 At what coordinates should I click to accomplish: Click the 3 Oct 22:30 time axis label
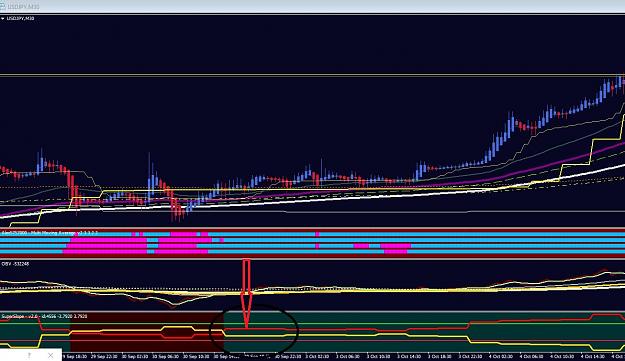coord(471,356)
